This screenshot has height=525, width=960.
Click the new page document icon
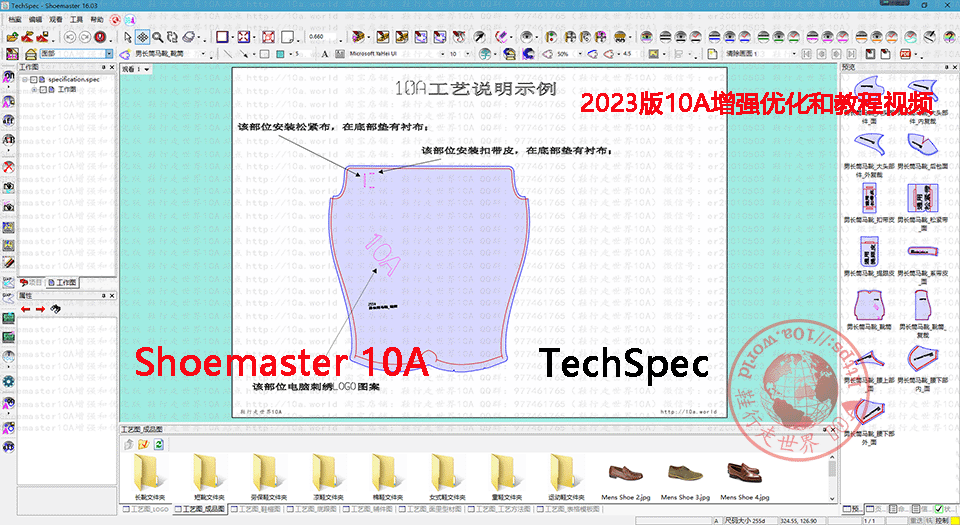[x=712, y=54]
